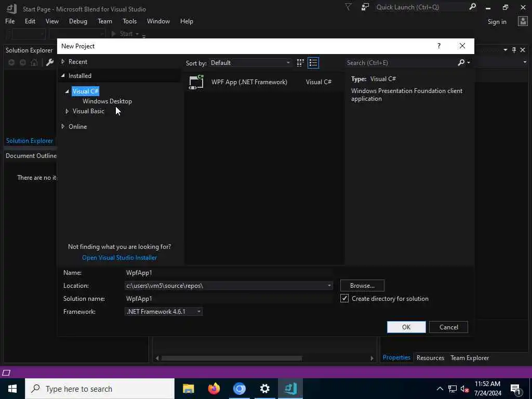The height and width of the screenshot is (399, 532).
Task: Open the Windows notification center
Action: point(516,389)
